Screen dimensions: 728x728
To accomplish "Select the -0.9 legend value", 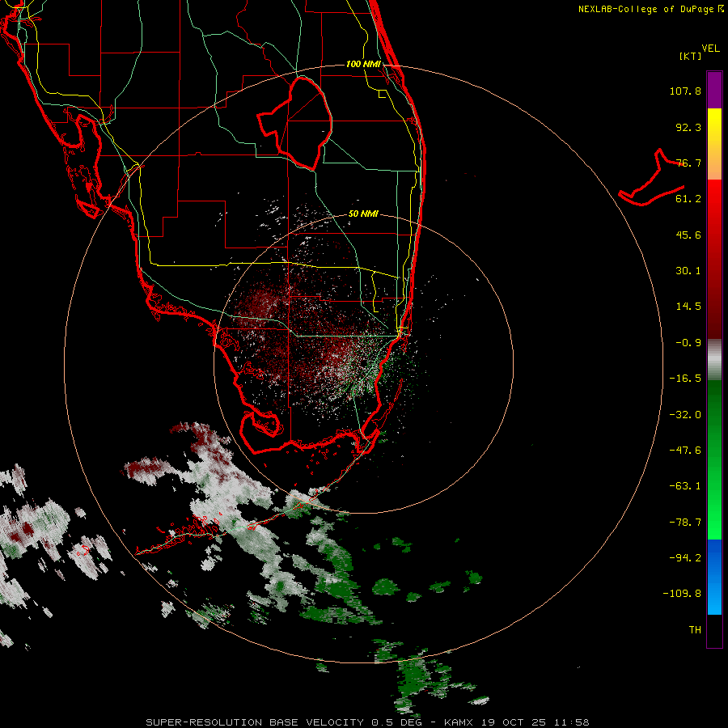I will pyautogui.click(x=688, y=343).
